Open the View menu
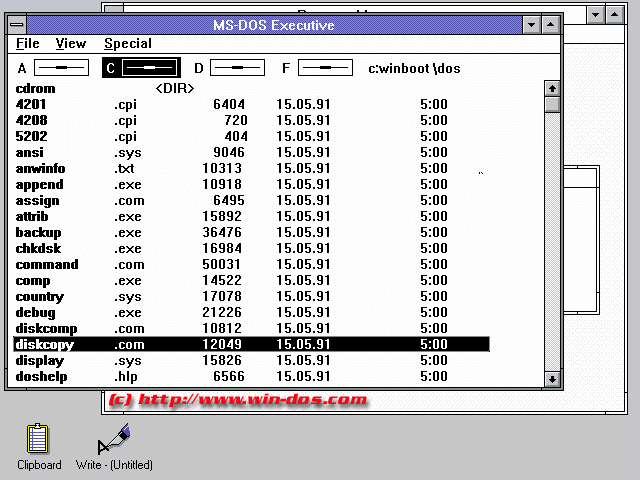640x480 pixels. [71, 44]
